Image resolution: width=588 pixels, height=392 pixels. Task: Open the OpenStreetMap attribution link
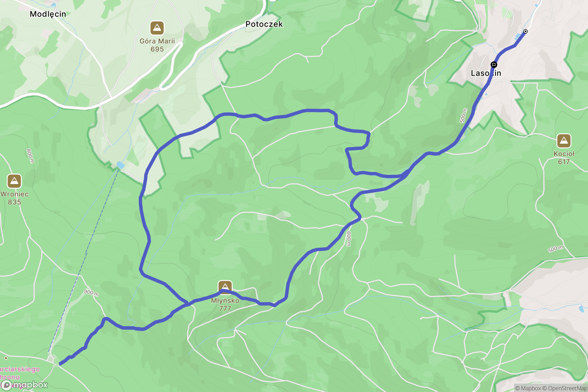point(565,388)
